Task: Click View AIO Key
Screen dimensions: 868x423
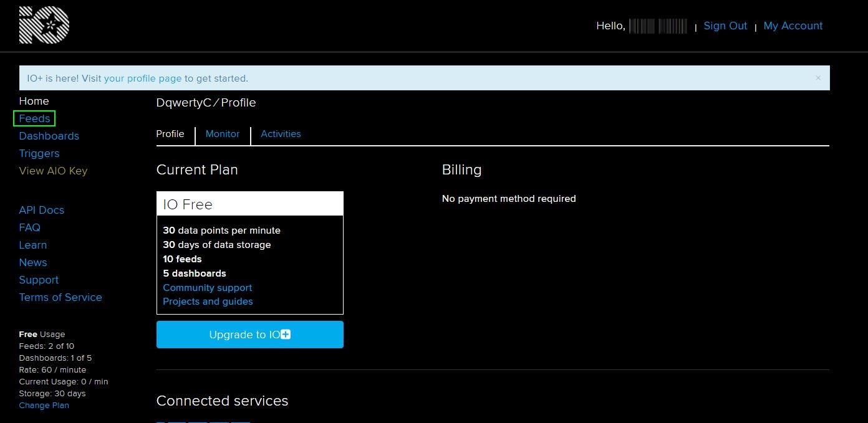Action: coord(53,171)
